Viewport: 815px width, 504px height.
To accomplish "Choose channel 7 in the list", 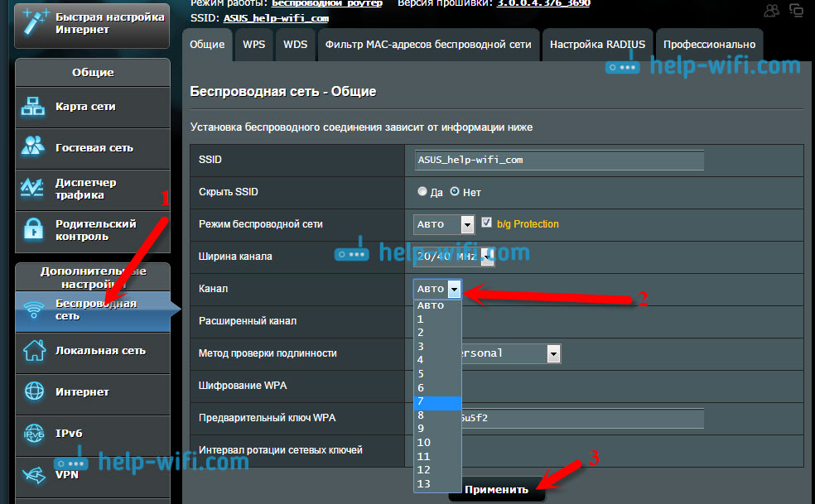I will tap(437, 402).
